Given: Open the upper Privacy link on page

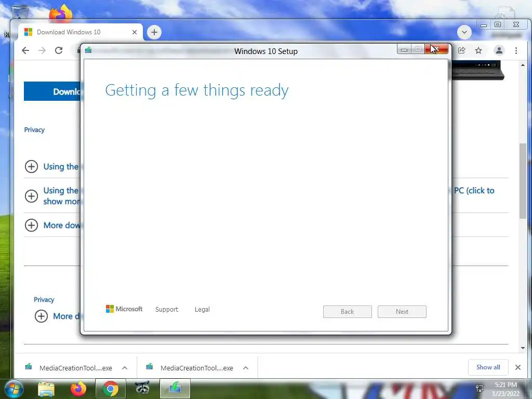Looking at the screenshot, I should [34, 129].
